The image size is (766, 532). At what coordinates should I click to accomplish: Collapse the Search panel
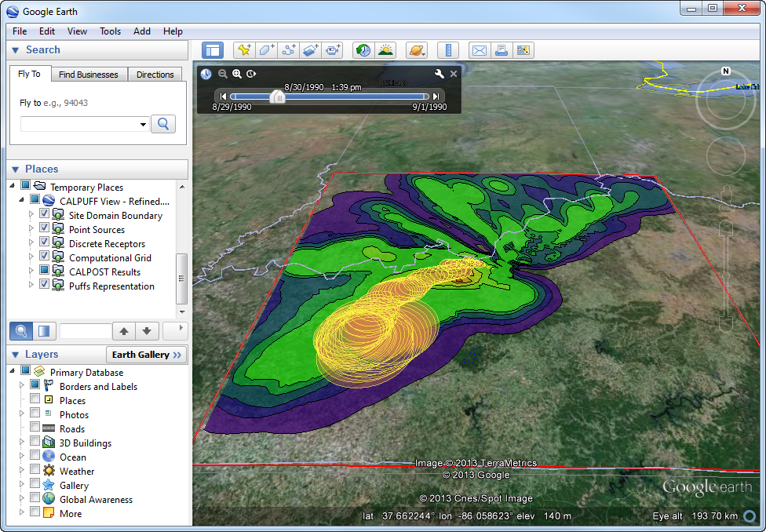coord(15,50)
